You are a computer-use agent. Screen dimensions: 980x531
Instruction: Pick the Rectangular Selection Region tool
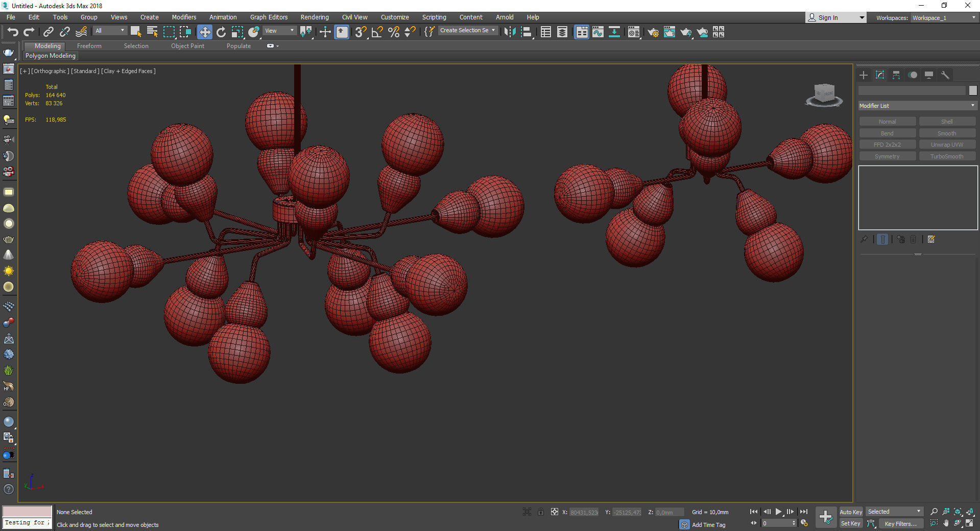coord(169,32)
